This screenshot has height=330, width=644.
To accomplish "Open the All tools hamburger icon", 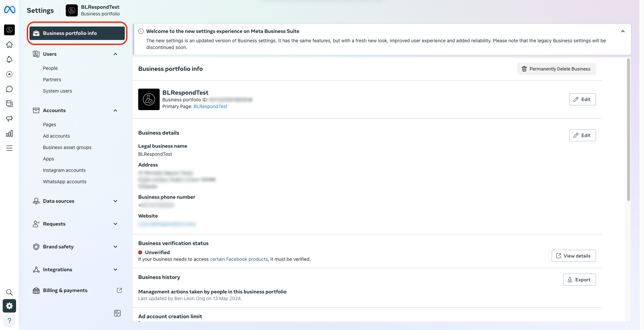I will tap(9, 148).
